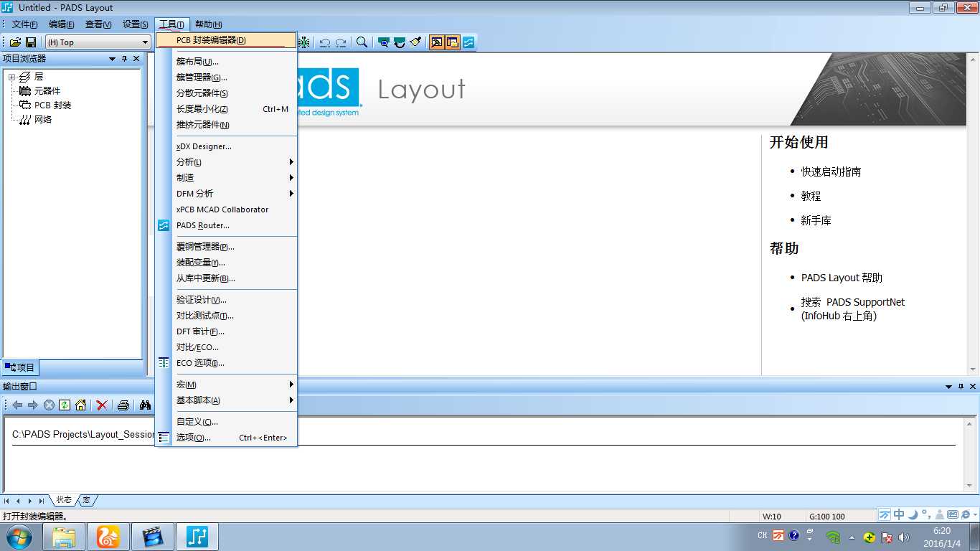Open Windows Explorer from the taskbar

[x=64, y=537]
